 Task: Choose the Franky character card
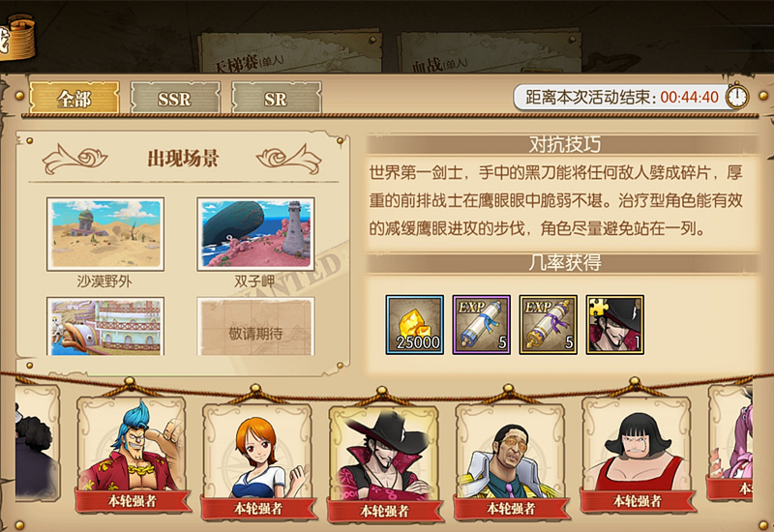point(132,454)
